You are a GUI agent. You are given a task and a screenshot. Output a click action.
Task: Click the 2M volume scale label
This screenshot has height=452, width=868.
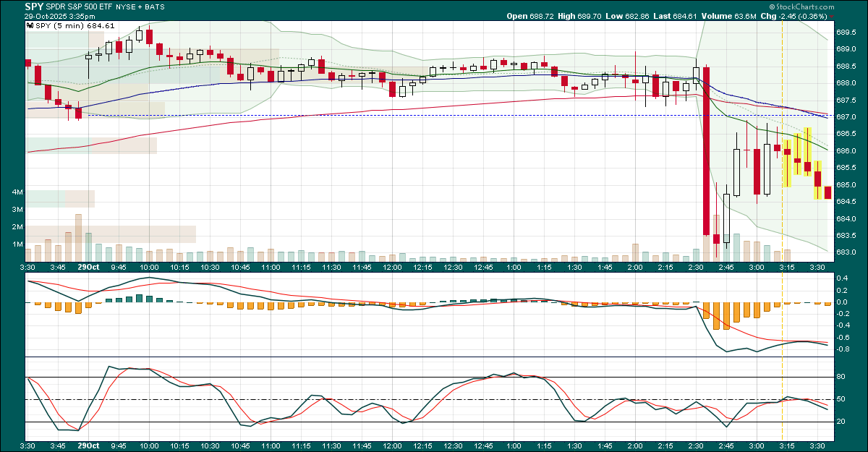[x=18, y=227]
